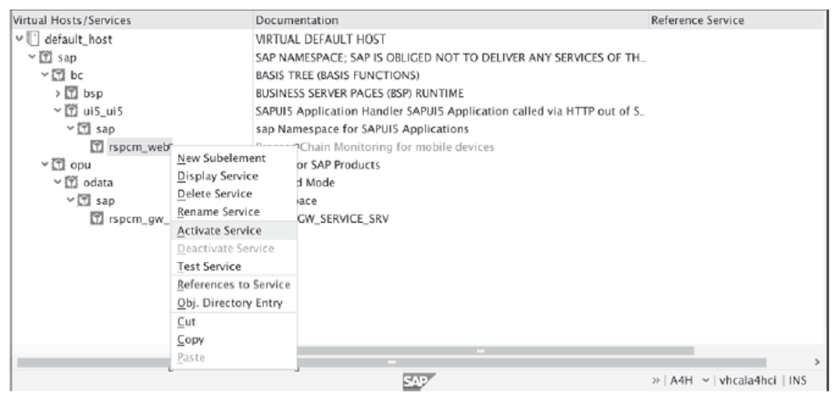Click the service icon beside bsp node
Viewport: 840px width, 400px height.
[73, 93]
